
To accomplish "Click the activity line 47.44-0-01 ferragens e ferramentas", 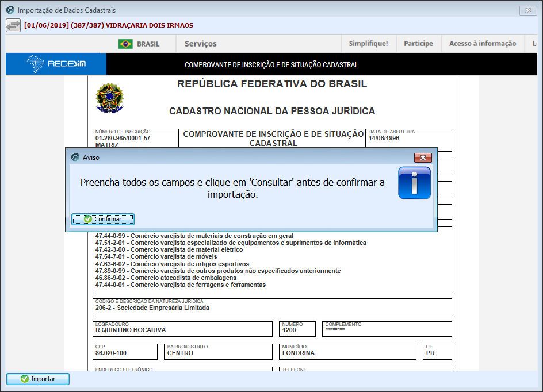I will (181, 285).
